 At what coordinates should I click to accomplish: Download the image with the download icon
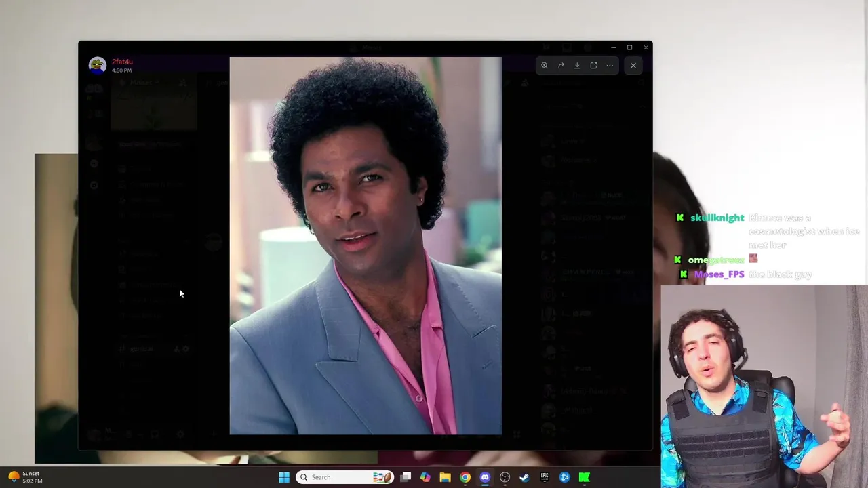click(x=577, y=66)
